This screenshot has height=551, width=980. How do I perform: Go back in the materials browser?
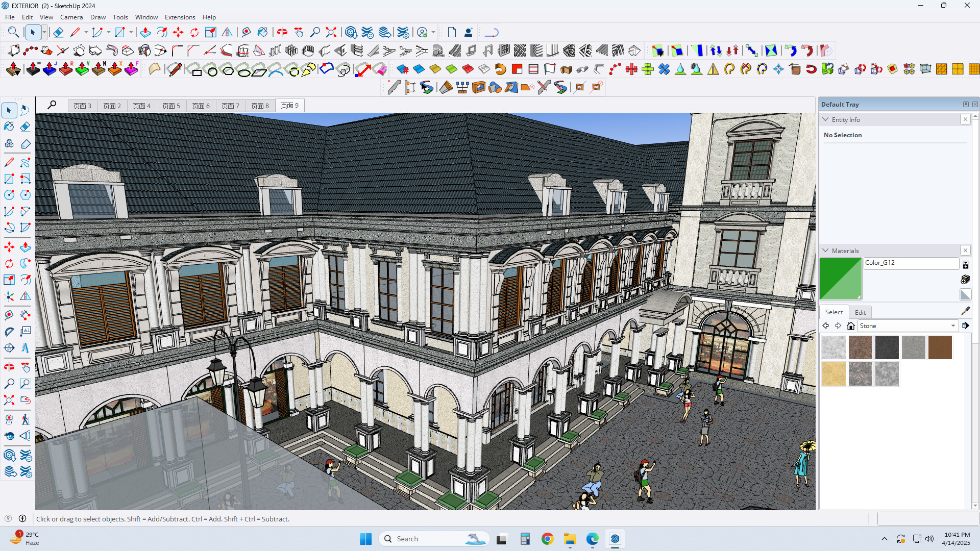[826, 325]
